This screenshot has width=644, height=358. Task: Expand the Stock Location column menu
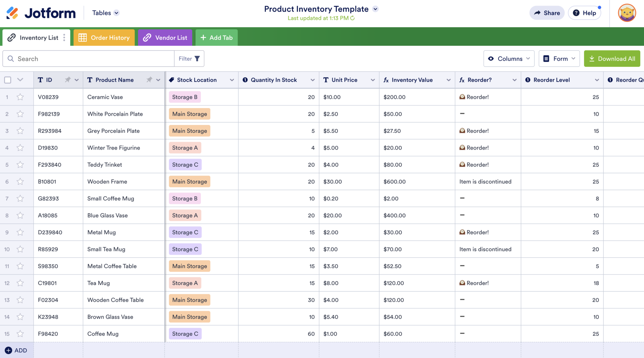point(232,80)
